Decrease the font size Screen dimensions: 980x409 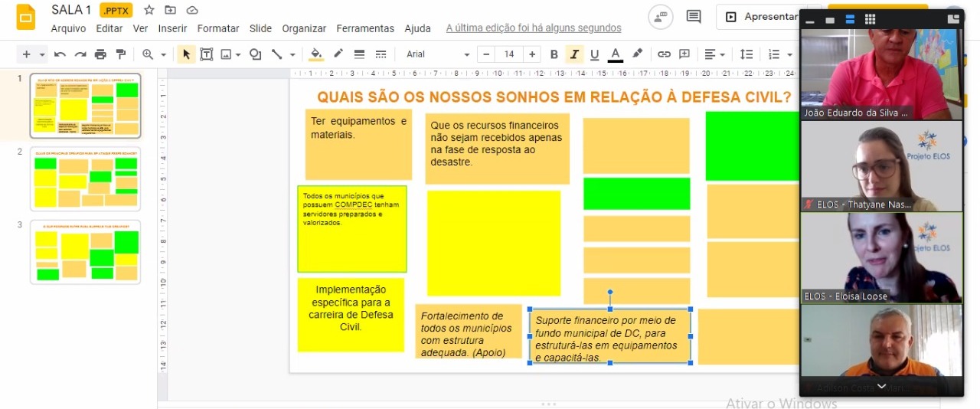coord(485,54)
